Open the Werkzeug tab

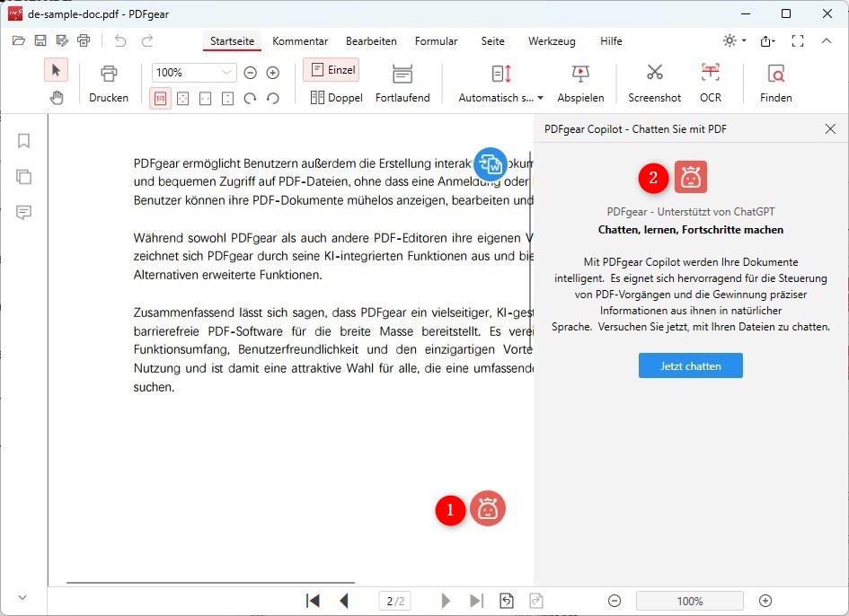(552, 41)
